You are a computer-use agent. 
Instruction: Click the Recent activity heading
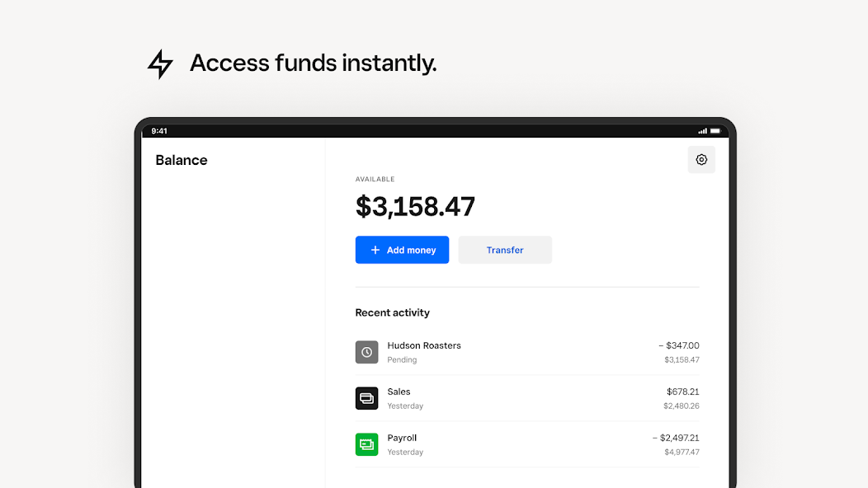point(392,312)
